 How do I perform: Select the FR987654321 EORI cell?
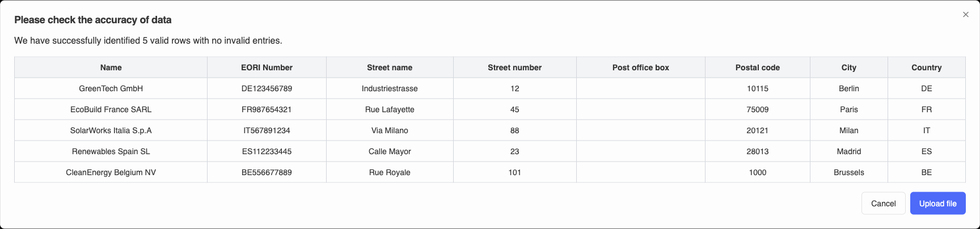coord(267,109)
